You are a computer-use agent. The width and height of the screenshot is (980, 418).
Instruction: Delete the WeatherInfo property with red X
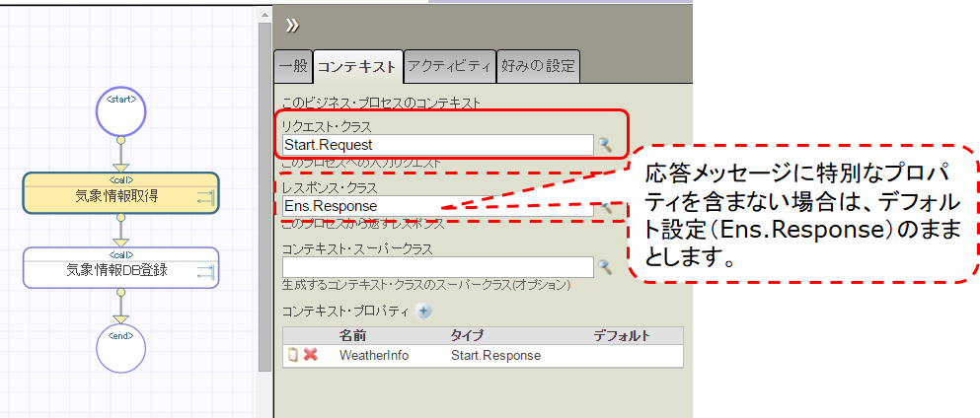310,355
